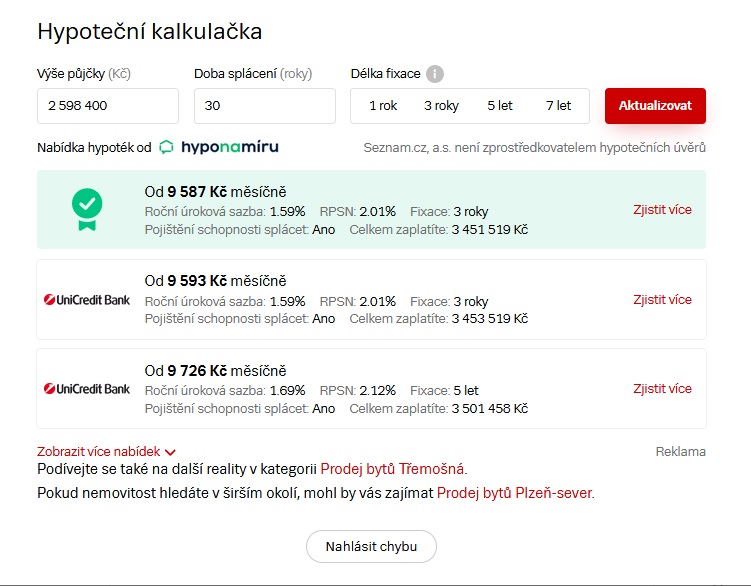Click the Hypoteční kalkulačka heading
The image size is (751, 586).
point(150,32)
